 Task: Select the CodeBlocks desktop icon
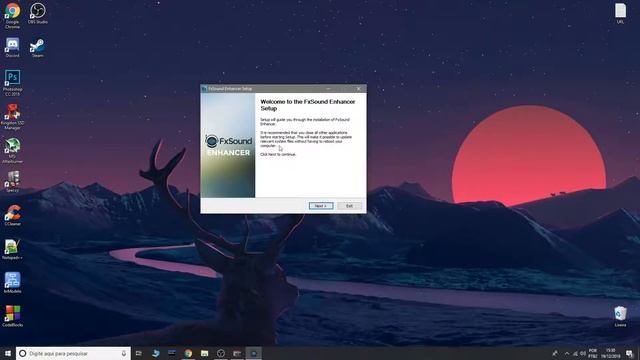tap(12, 316)
